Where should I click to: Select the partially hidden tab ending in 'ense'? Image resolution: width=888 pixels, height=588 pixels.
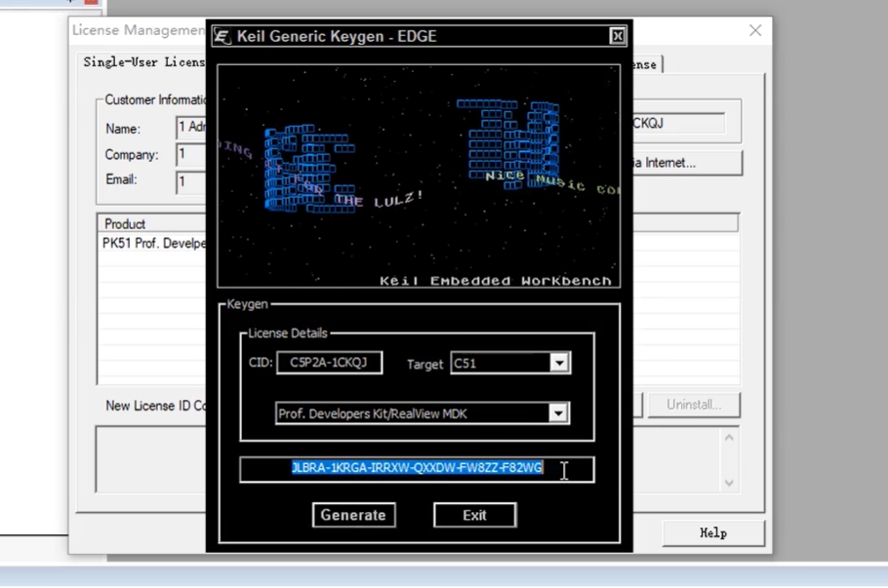click(647, 64)
